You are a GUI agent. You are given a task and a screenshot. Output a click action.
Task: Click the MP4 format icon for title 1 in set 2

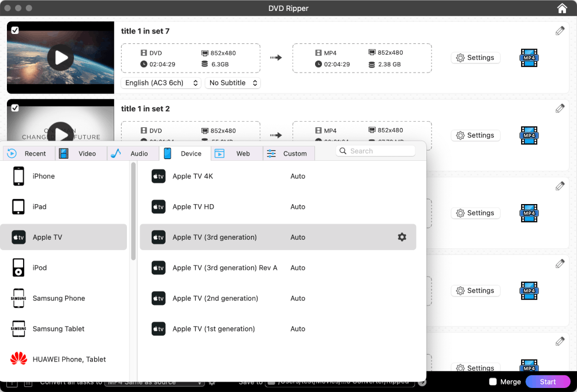pyautogui.click(x=529, y=135)
